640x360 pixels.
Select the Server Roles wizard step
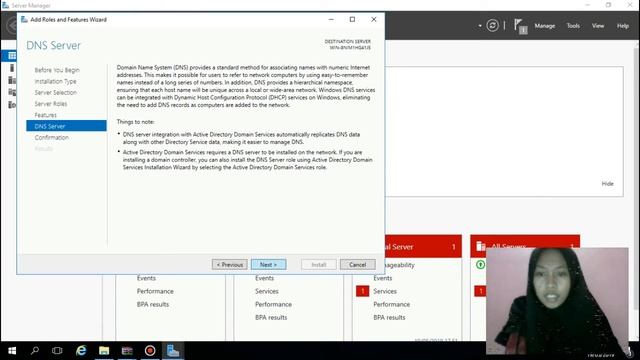click(x=51, y=104)
